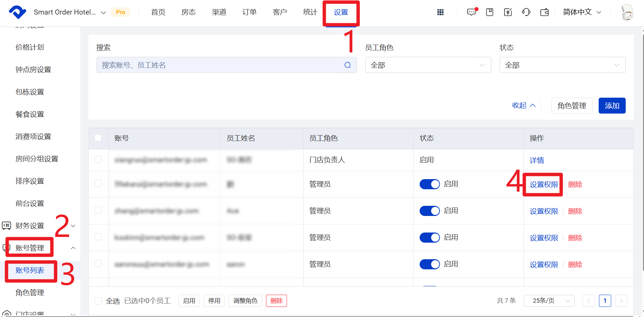Viewport: 644px width, 317px height.
Task: Expand the 25条/页 page size selector
Action: click(549, 301)
